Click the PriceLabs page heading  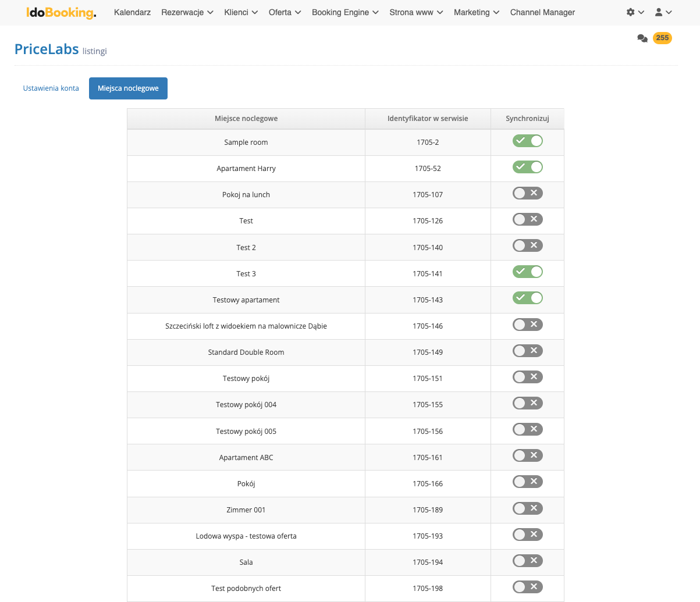coord(47,49)
